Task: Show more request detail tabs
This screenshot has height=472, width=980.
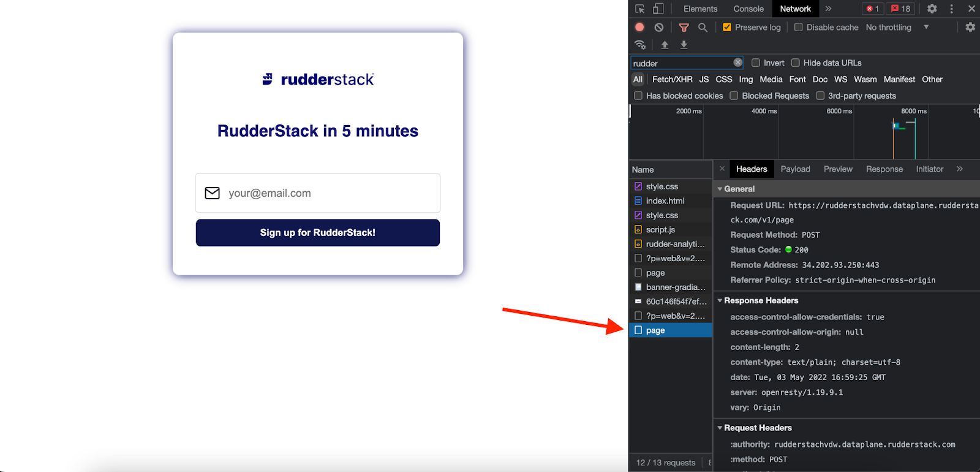Action: click(x=960, y=169)
